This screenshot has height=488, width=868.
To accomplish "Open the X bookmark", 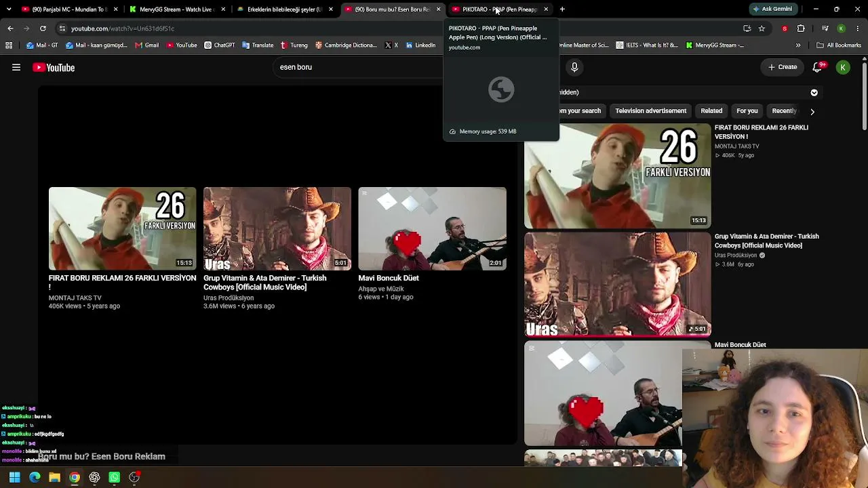I will click(391, 45).
